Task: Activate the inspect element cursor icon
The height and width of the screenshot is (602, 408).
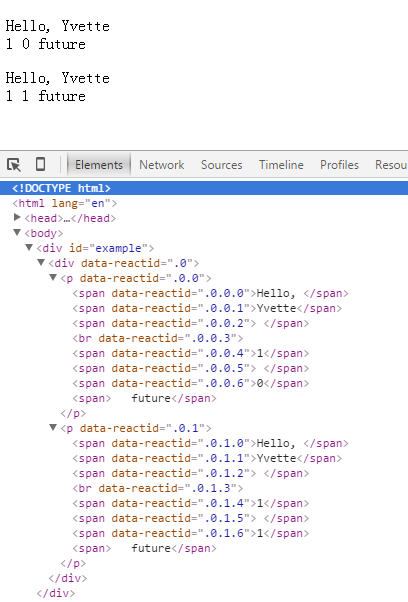Action: click(x=14, y=165)
